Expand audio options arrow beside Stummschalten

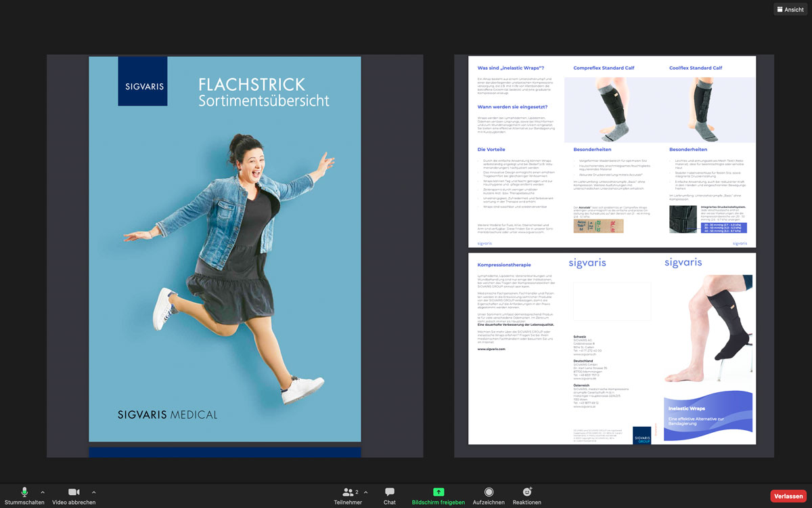(x=43, y=492)
